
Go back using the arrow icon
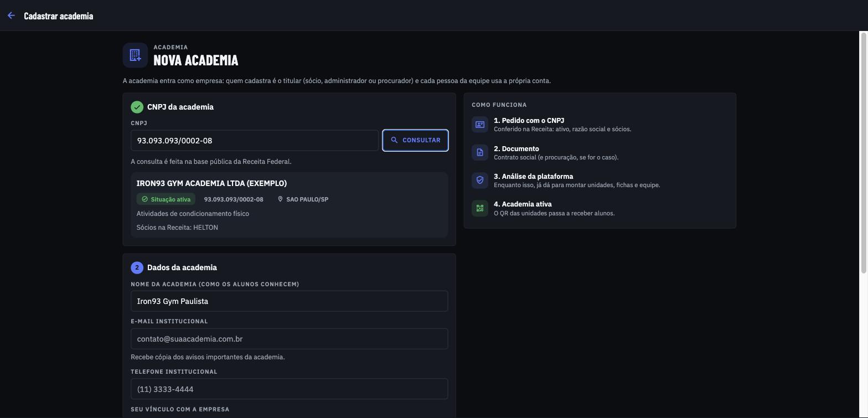(11, 16)
